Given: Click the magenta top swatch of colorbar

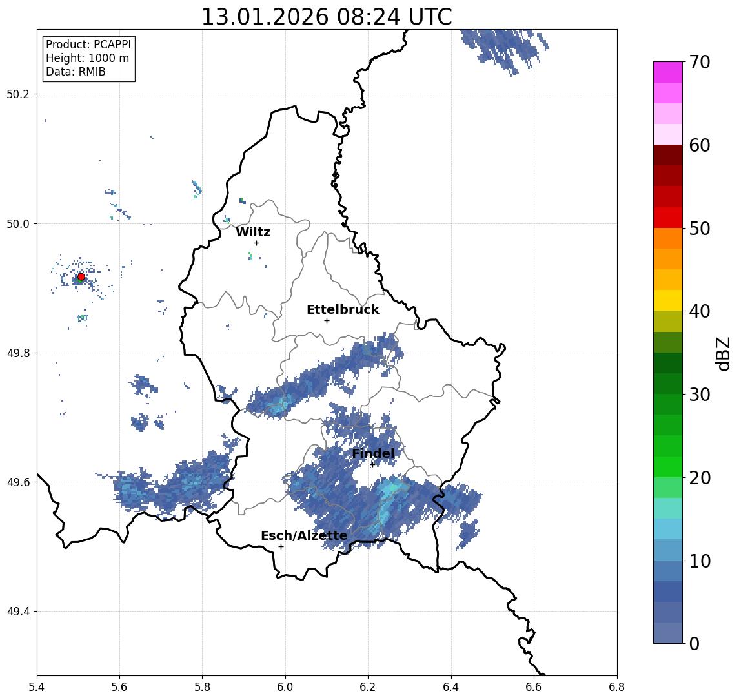Looking at the screenshot, I should pos(668,72).
